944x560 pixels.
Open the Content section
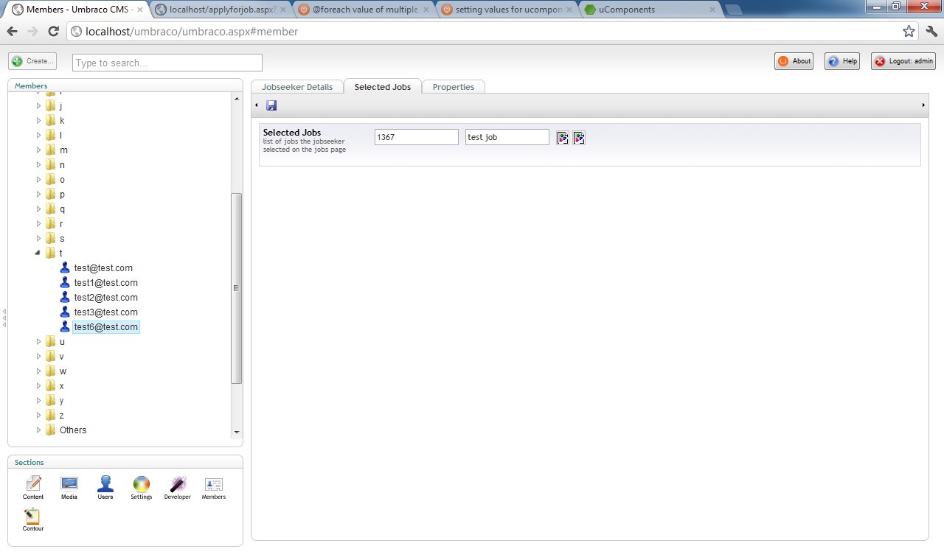33,486
